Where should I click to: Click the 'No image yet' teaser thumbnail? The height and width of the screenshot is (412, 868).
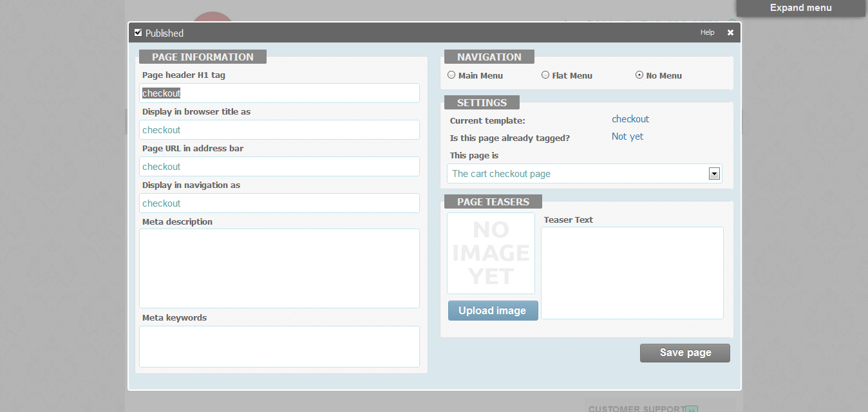491,254
